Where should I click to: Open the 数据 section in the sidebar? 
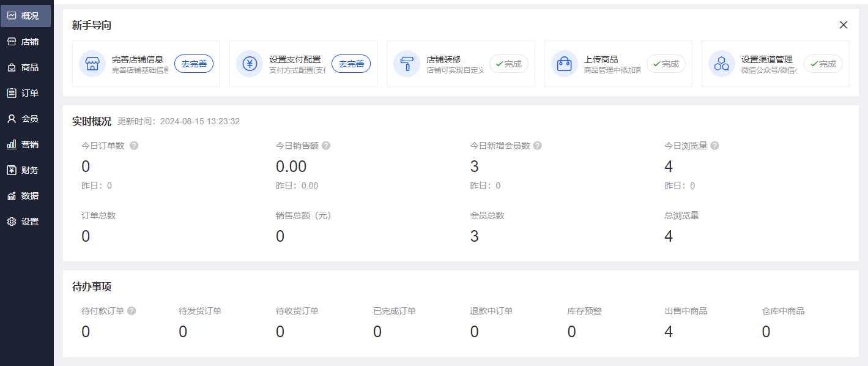27,195
